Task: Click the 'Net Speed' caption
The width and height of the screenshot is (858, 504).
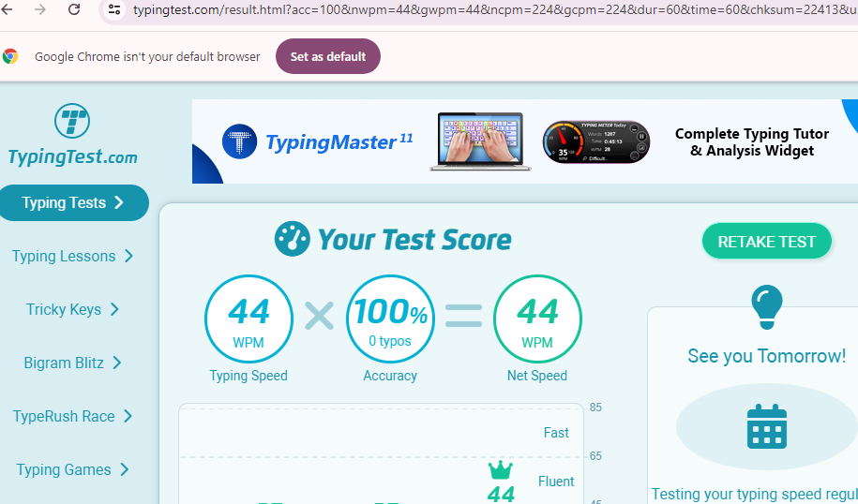Action: click(x=537, y=376)
